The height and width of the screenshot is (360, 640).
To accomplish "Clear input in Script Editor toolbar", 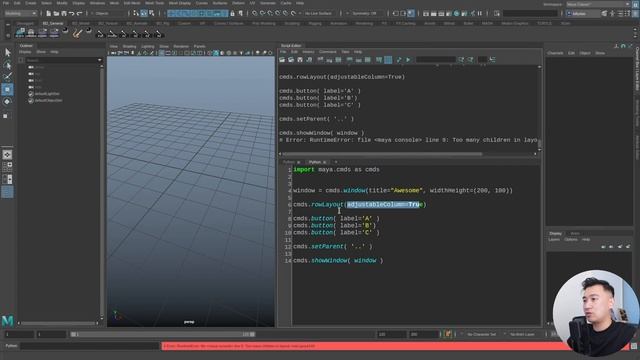I will (x=329, y=60).
